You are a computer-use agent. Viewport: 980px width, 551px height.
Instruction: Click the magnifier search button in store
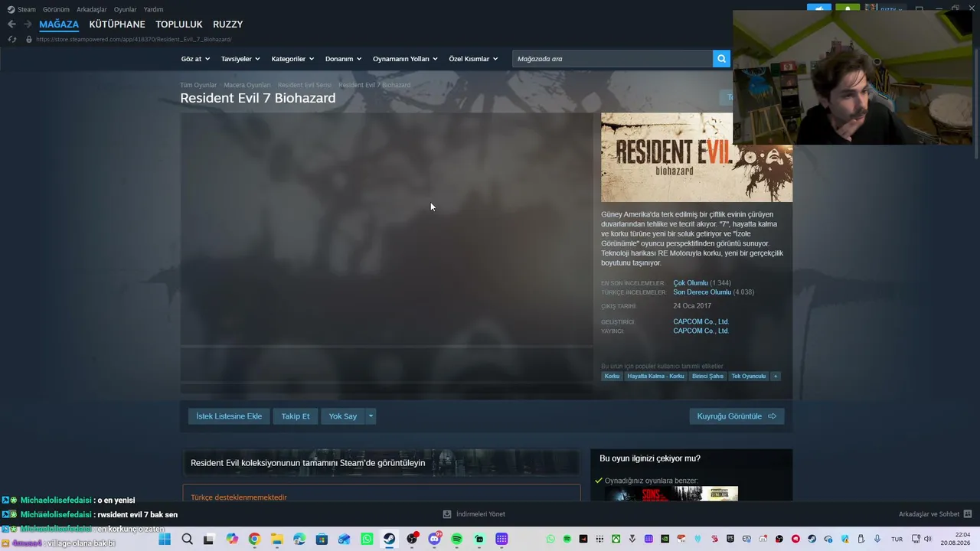click(721, 59)
